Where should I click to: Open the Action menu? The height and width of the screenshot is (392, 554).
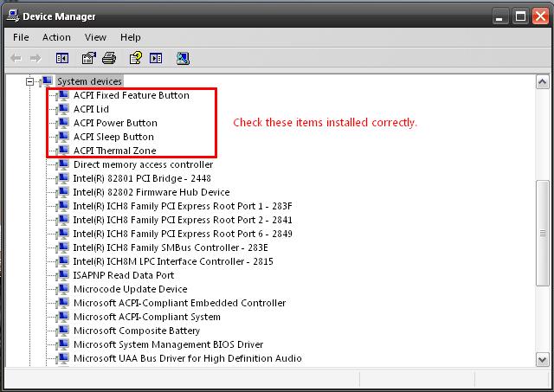click(56, 37)
